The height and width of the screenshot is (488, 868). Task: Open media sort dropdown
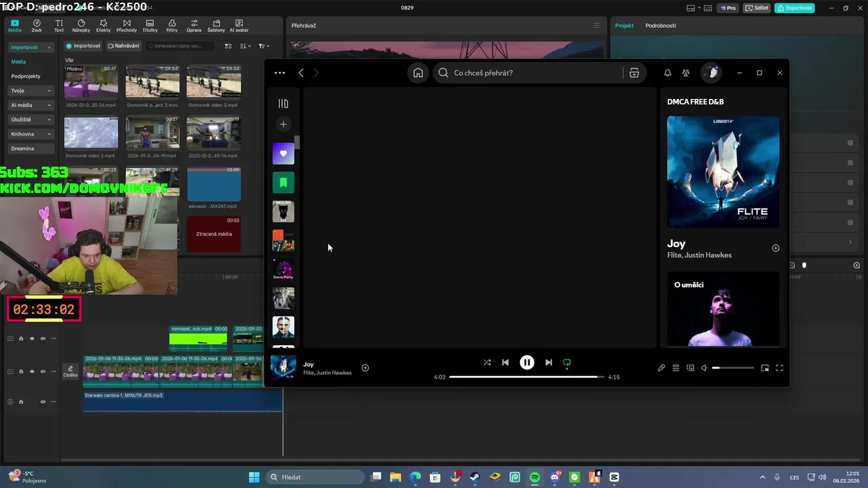(x=245, y=46)
